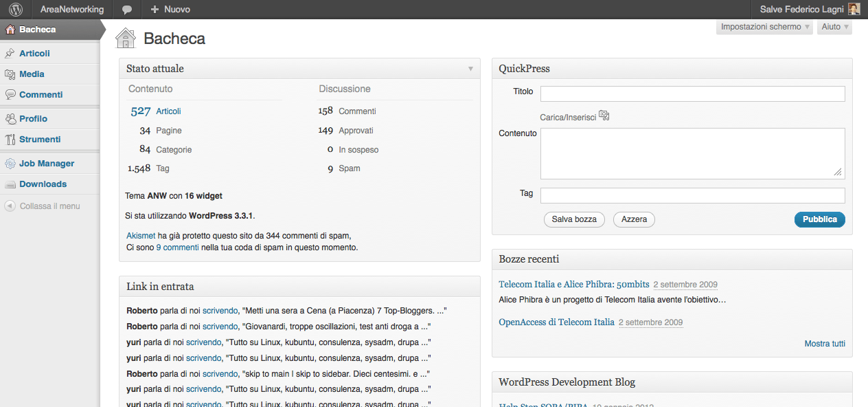The height and width of the screenshot is (407, 868).
Task: Open the 34 Pagine count
Action: click(145, 130)
